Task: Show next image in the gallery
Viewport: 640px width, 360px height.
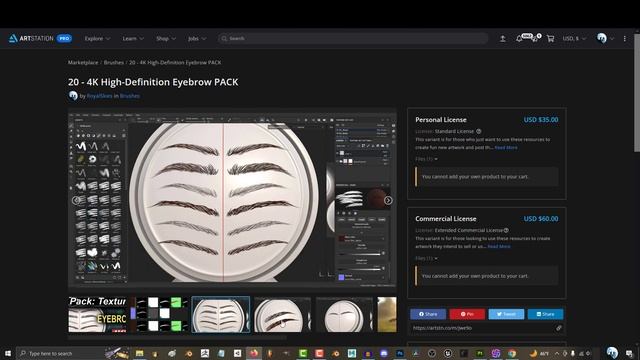Action: coord(388,200)
